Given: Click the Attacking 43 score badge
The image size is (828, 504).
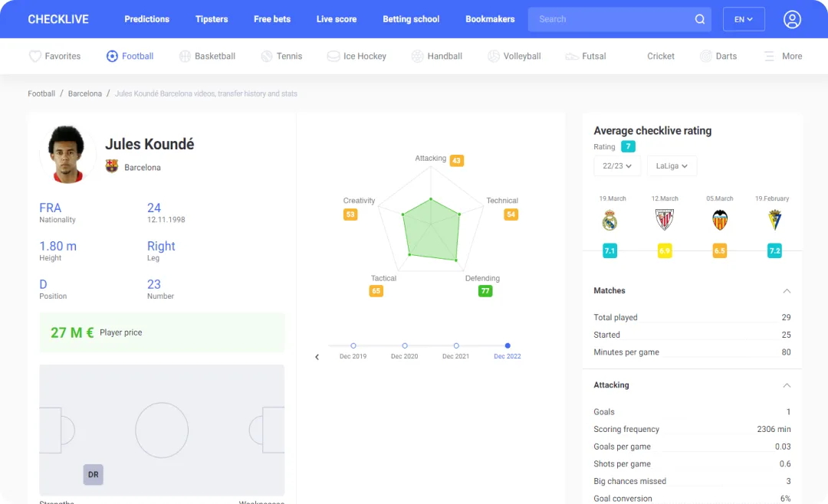Looking at the screenshot, I should tap(457, 160).
